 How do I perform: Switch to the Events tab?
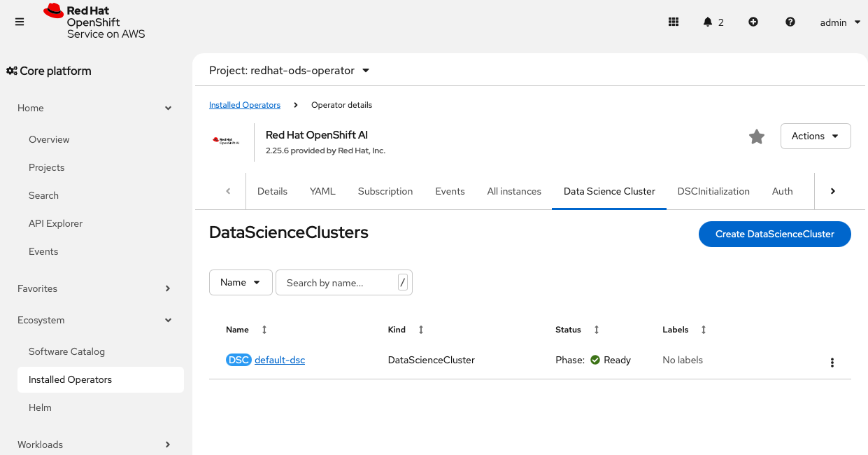450,191
